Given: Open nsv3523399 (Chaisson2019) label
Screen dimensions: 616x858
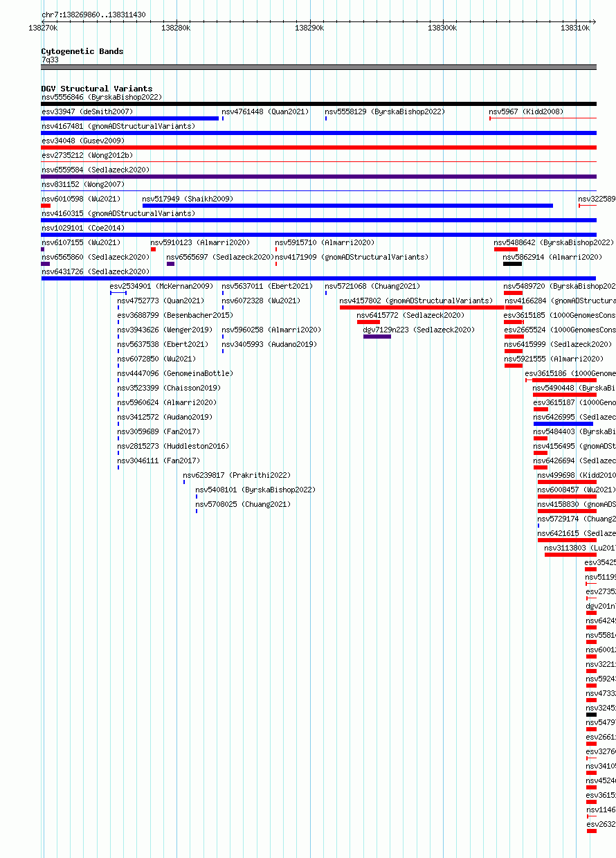Looking at the screenshot, I should (x=169, y=388).
